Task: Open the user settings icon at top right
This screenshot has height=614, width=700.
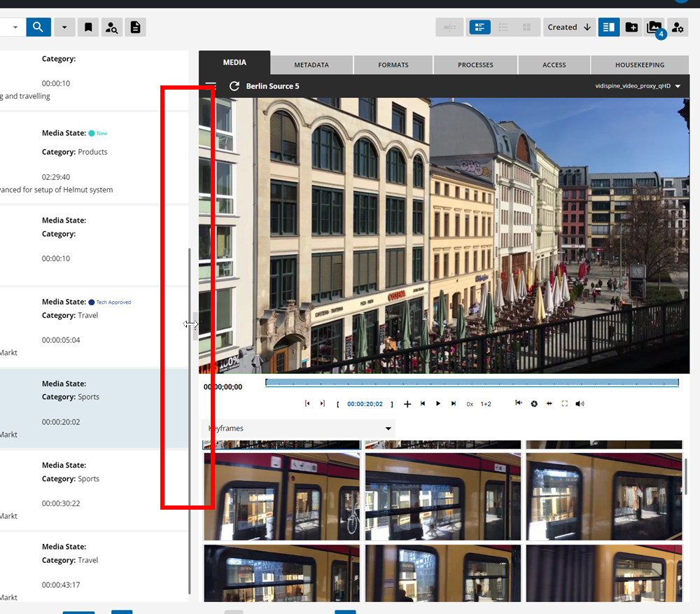Action: pos(678,27)
